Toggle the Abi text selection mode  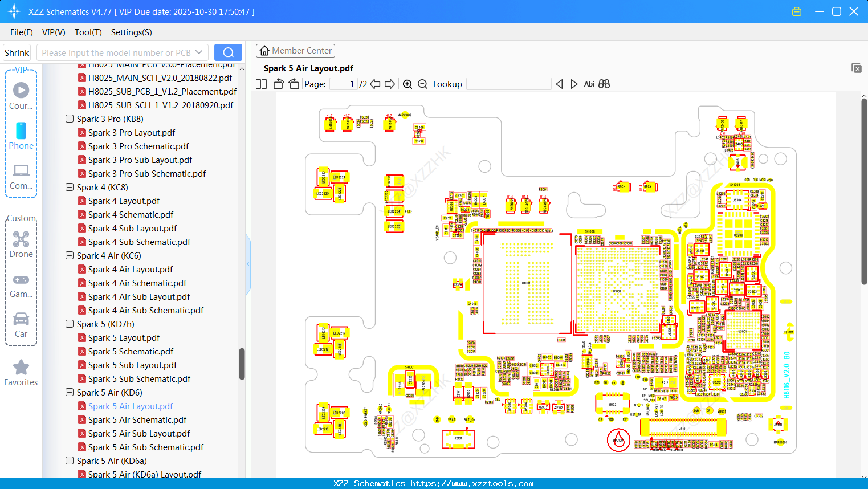[589, 84]
